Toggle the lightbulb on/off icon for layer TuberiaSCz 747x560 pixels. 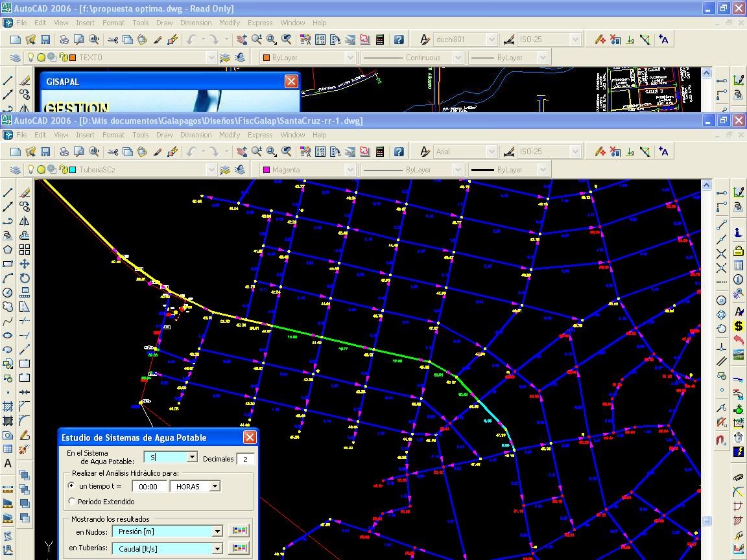tap(30, 170)
